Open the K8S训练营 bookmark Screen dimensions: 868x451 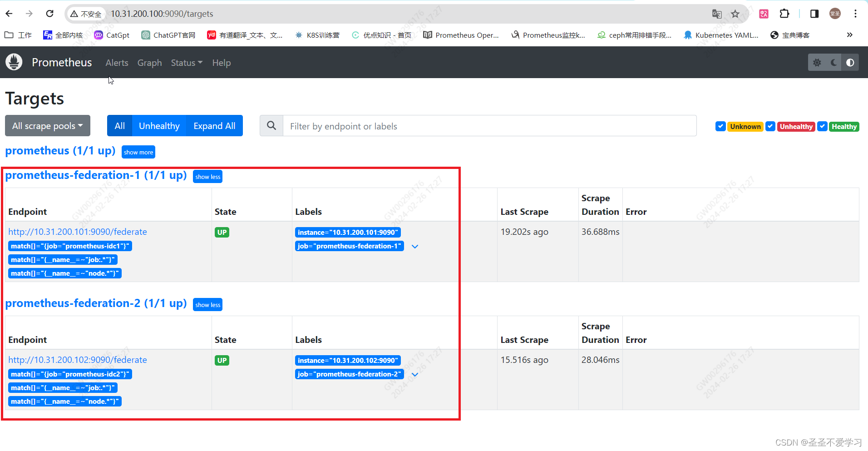(x=317, y=35)
